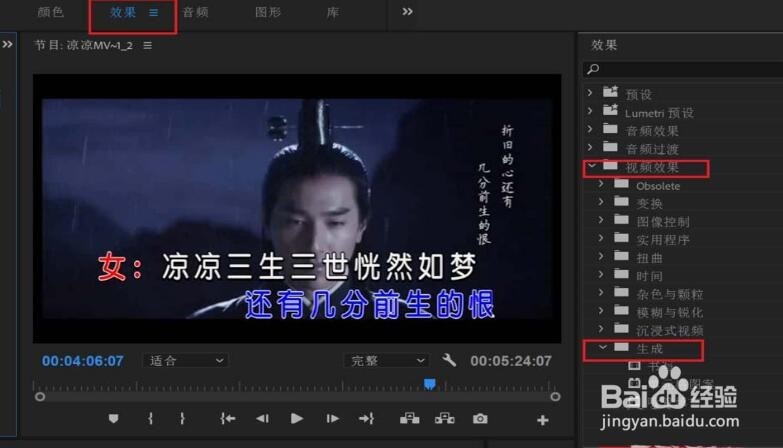Select the 模糊与锐化 effects folder
Viewport: 783px width, 448px height.
(x=669, y=313)
